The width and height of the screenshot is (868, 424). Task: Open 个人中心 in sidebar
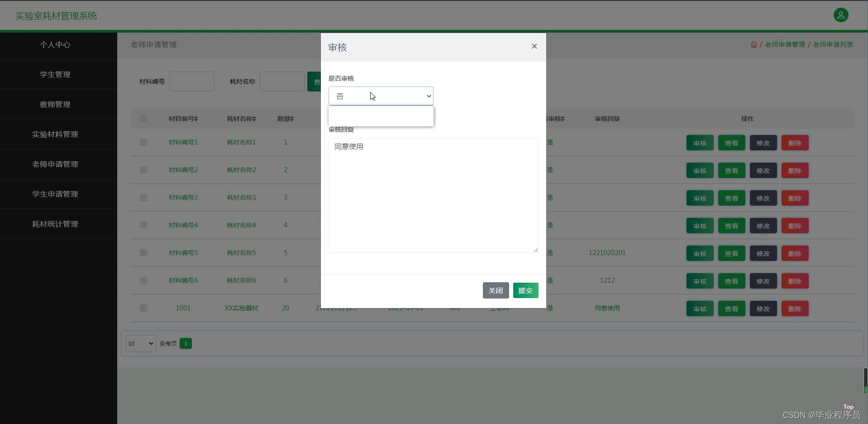(x=55, y=44)
